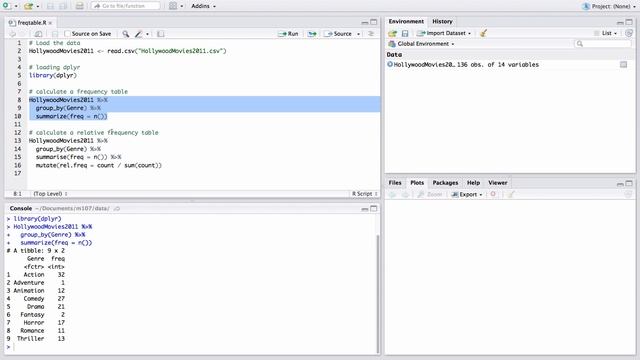Click the document outline icon
This screenshot has height=360, width=640.
coord(371,34)
